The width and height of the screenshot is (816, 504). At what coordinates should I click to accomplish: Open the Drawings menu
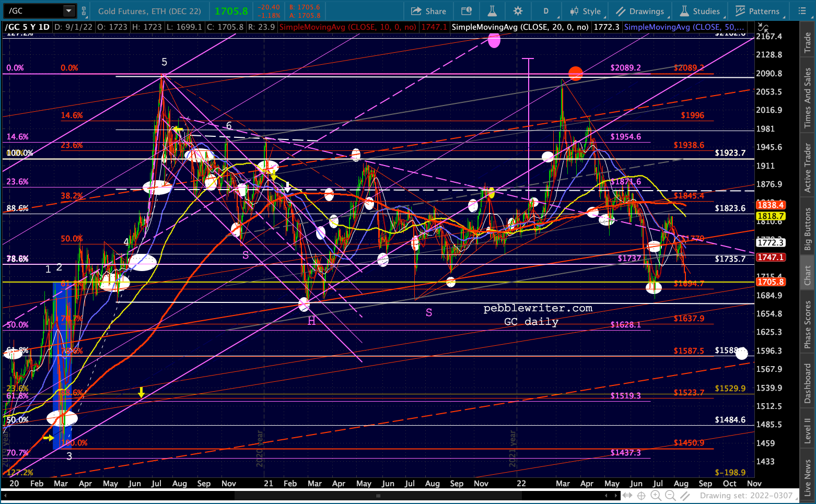pyautogui.click(x=640, y=11)
